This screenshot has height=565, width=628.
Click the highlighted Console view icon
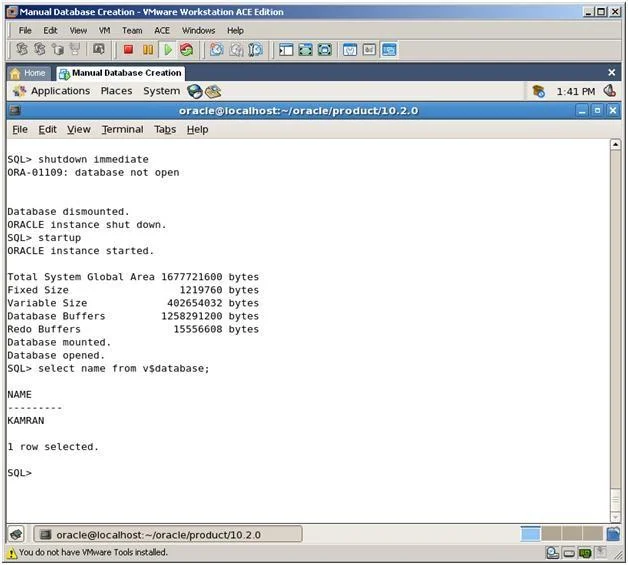click(x=389, y=50)
